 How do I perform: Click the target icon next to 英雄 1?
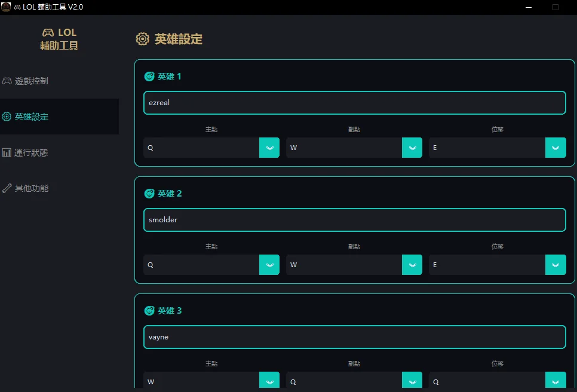[x=149, y=76]
